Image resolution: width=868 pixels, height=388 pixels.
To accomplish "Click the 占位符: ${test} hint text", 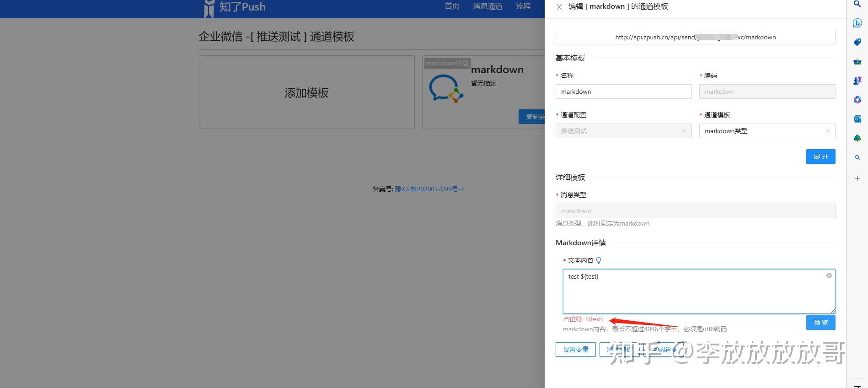I will point(583,319).
